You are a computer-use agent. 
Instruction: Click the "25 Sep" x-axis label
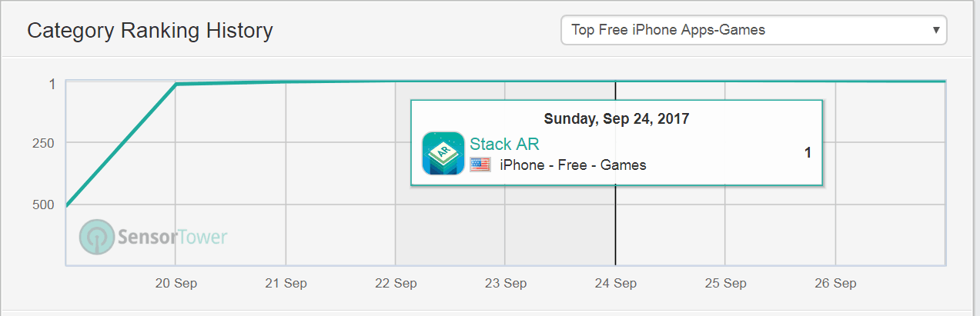click(726, 284)
